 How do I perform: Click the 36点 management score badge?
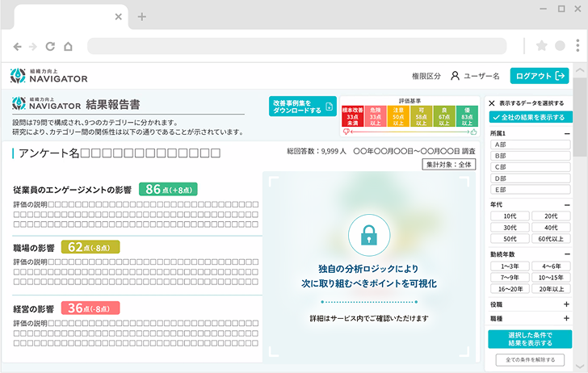click(x=90, y=308)
